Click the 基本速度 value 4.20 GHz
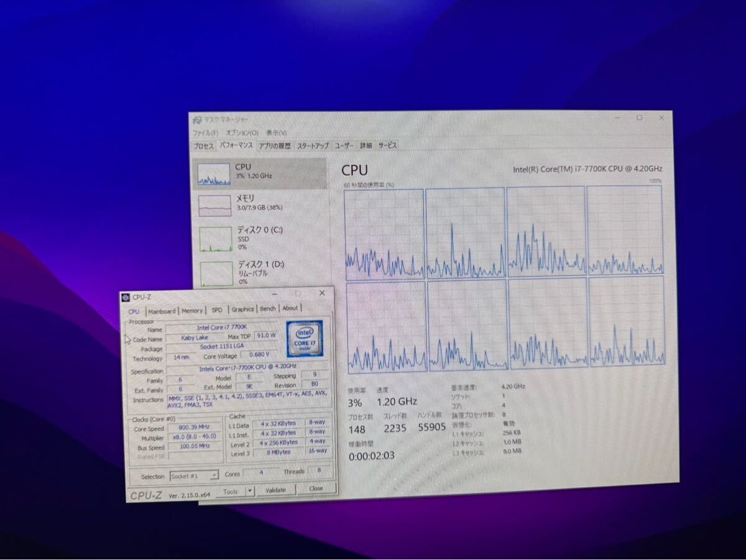Image resolution: width=746 pixels, height=560 pixels. pyautogui.click(x=513, y=386)
